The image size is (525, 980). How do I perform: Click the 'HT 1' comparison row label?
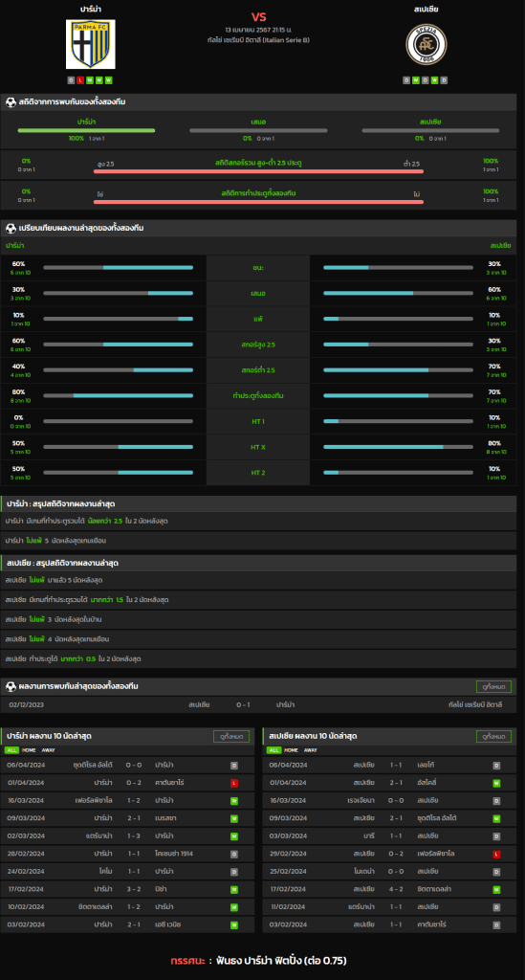[258, 421]
